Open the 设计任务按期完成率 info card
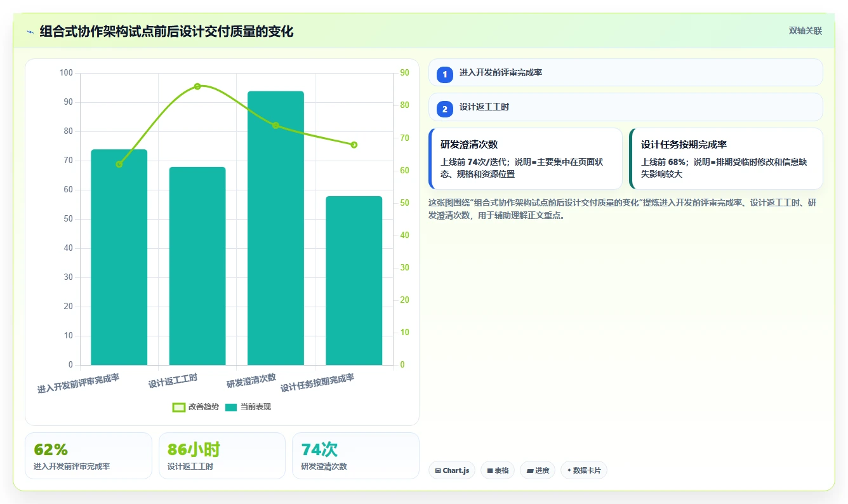This screenshot has height=504, width=848. coord(726,159)
